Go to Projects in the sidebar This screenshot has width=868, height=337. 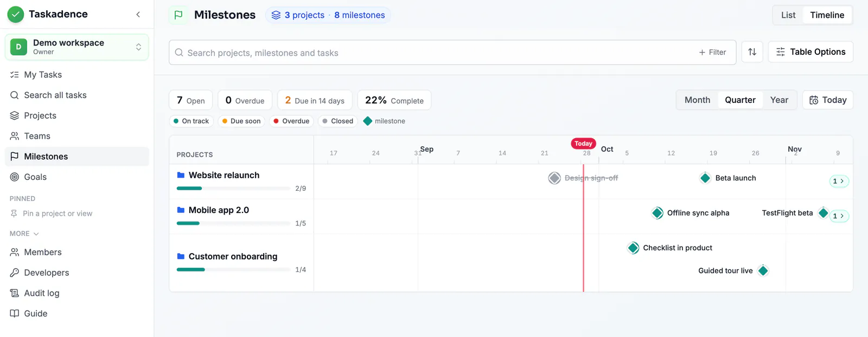pyautogui.click(x=76, y=115)
